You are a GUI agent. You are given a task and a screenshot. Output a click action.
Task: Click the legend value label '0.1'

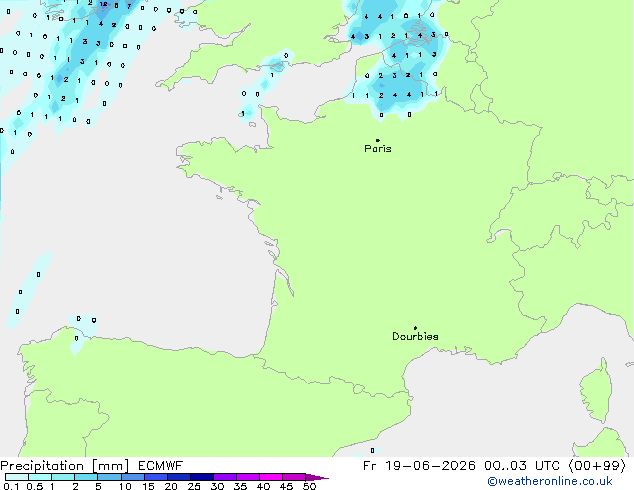tap(11, 486)
